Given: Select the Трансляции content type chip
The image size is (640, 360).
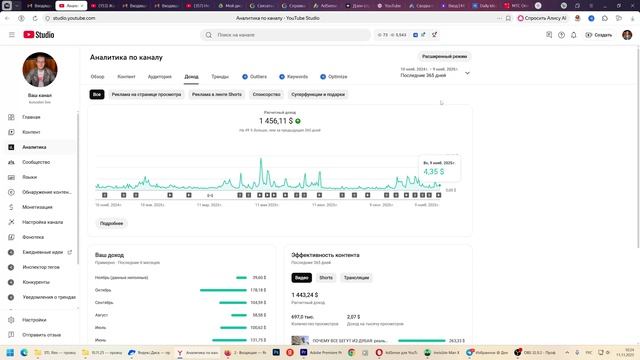Looking at the screenshot, I should click(x=356, y=278).
